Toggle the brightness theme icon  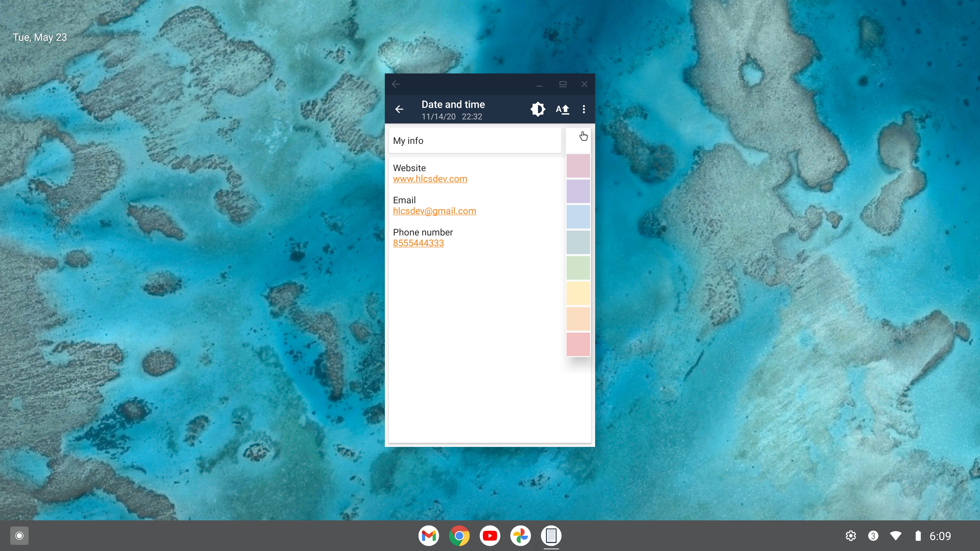pos(537,109)
